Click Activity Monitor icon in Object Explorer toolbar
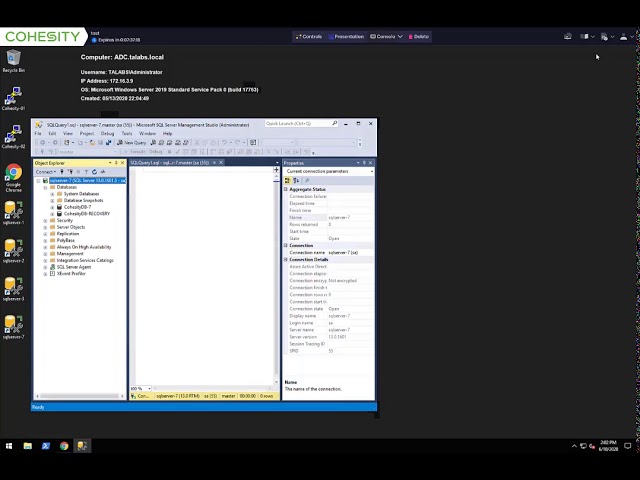The height and width of the screenshot is (480, 640). pos(103,172)
